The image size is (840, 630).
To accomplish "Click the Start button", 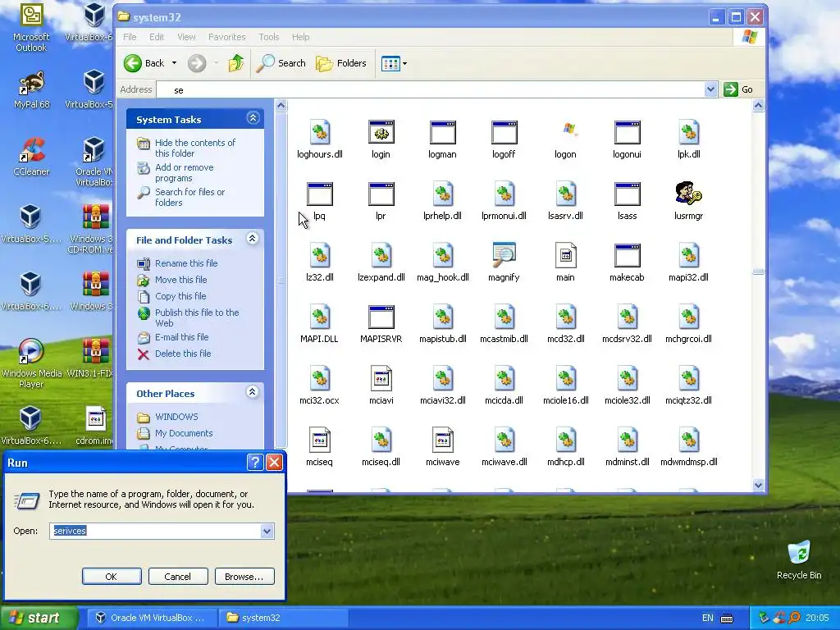I will 39,618.
